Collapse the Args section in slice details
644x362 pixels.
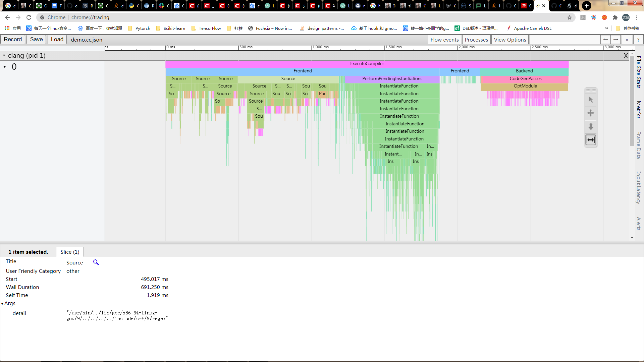tap(3, 303)
